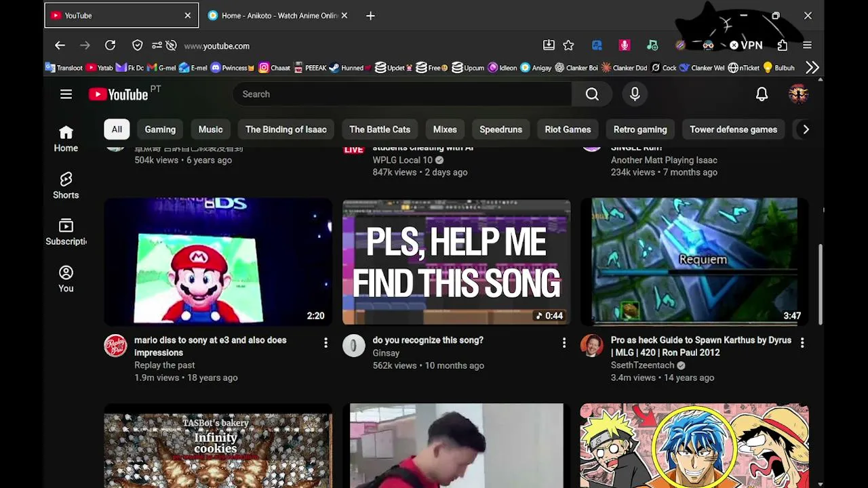Screen dimensions: 868x488
Task: Open the browser downloads icon
Action: (x=549, y=45)
